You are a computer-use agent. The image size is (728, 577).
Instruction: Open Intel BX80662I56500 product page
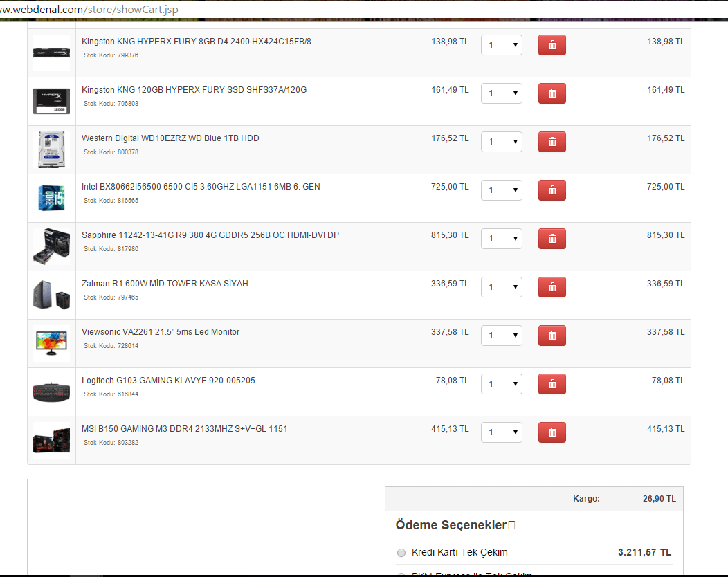201,187
